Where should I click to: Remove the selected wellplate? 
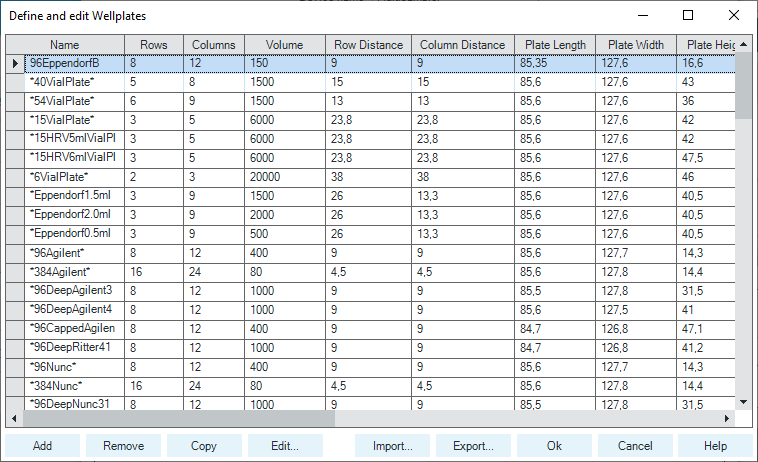(123, 446)
